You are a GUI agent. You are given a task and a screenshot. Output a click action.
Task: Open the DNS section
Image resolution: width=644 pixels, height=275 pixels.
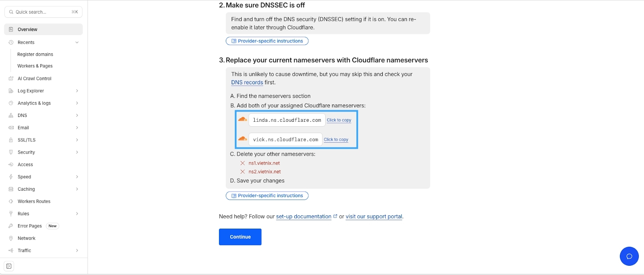coord(23,115)
